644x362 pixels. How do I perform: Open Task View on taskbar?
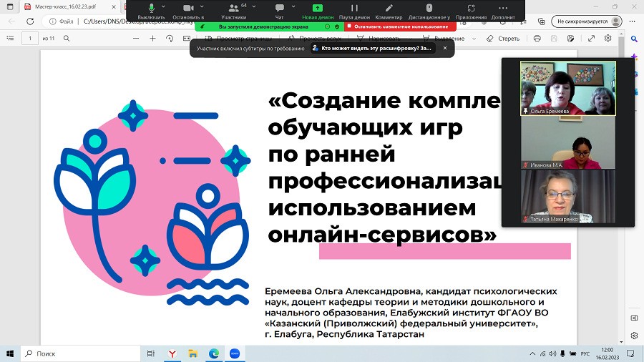151,353
